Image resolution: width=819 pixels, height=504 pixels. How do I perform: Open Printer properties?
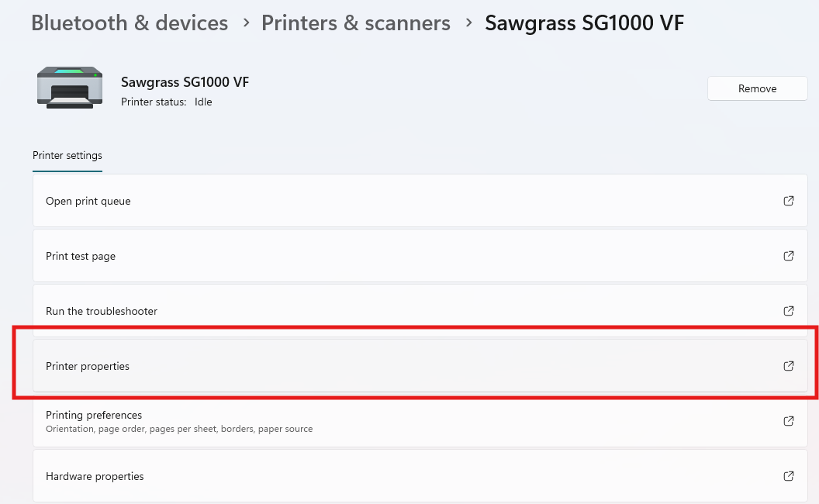coord(420,366)
